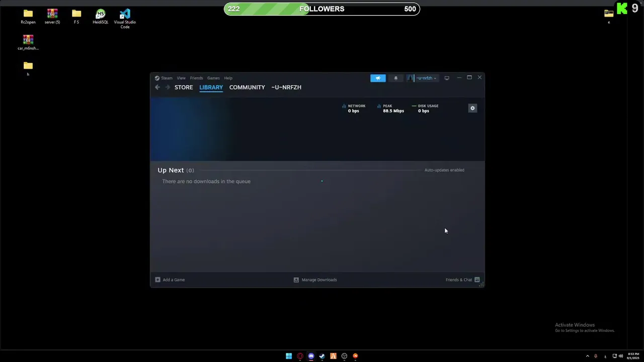644x362 pixels.
Task: Open the ~U~NRFZH profile tab
Action: [x=286, y=87]
